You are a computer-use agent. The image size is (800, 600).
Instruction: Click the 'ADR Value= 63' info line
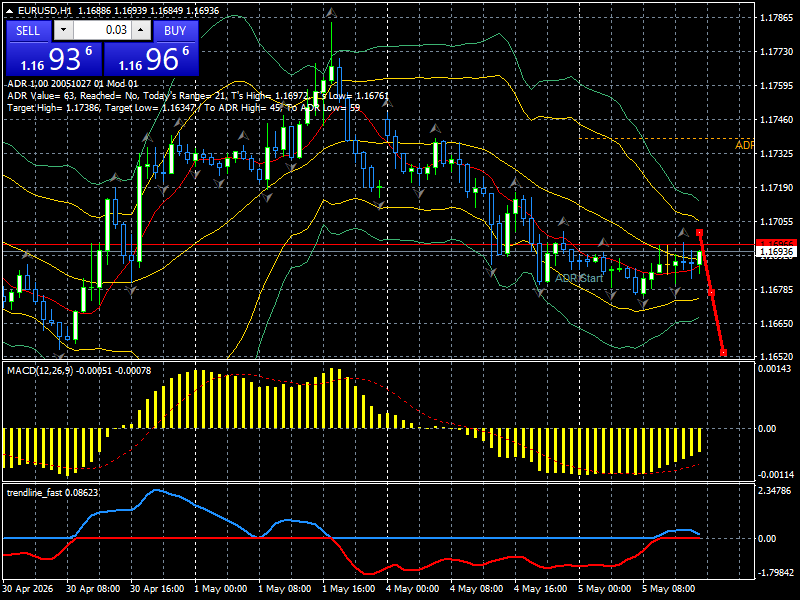click(x=198, y=96)
